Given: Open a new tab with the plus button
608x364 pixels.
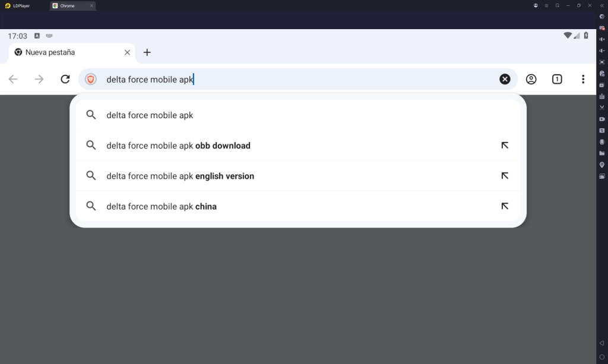Looking at the screenshot, I should 147,52.
